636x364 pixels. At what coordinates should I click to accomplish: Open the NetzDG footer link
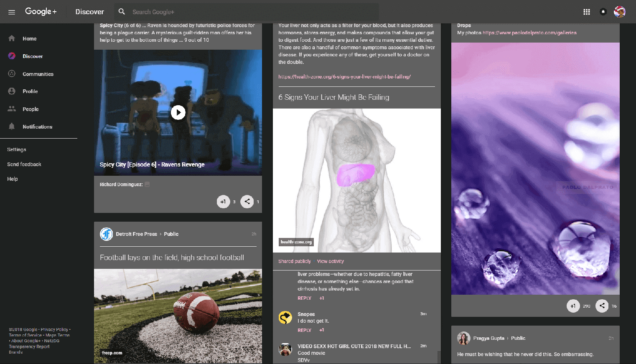pos(52,341)
